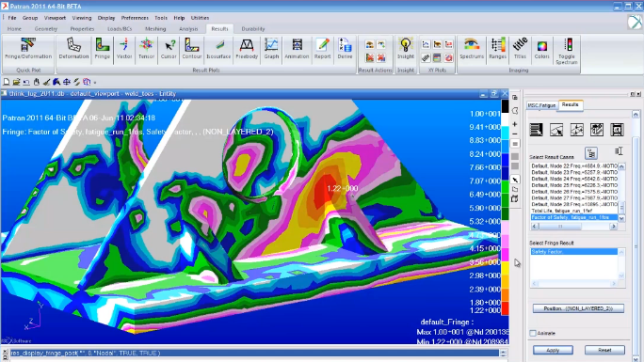
Task: Click the hand icon in quick toolbar
Action: [x=37, y=82]
